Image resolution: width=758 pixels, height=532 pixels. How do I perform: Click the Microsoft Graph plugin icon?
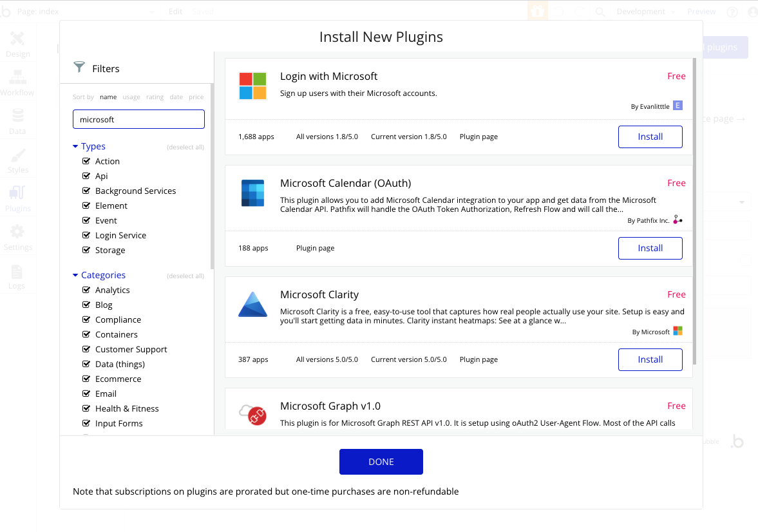tap(253, 415)
